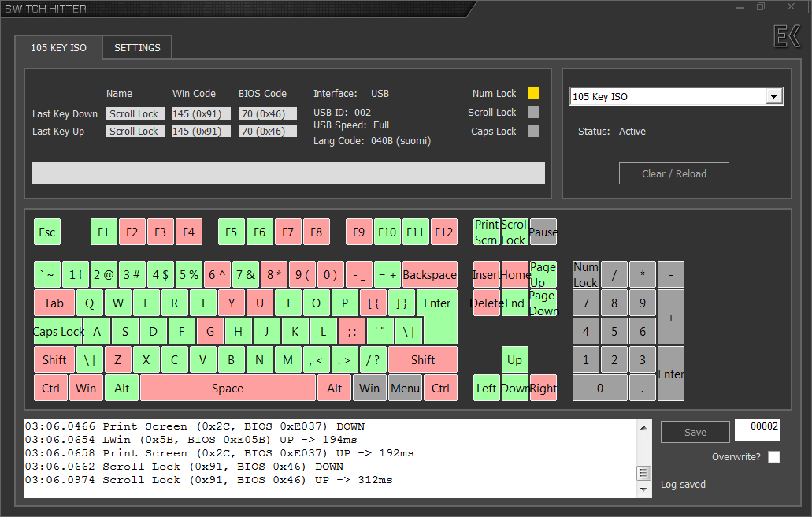Click the Space key tile
This screenshot has width=812, height=517.
point(227,388)
